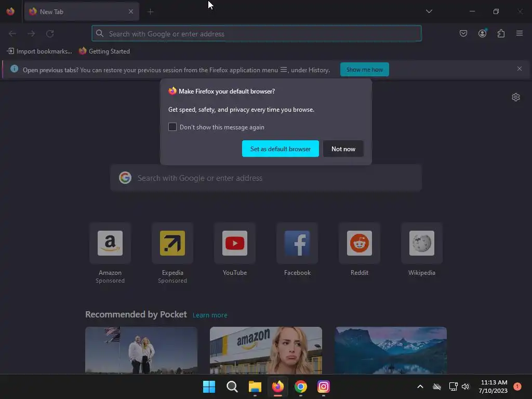
Task: Click the Show me how button
Action: pos(364,70)
